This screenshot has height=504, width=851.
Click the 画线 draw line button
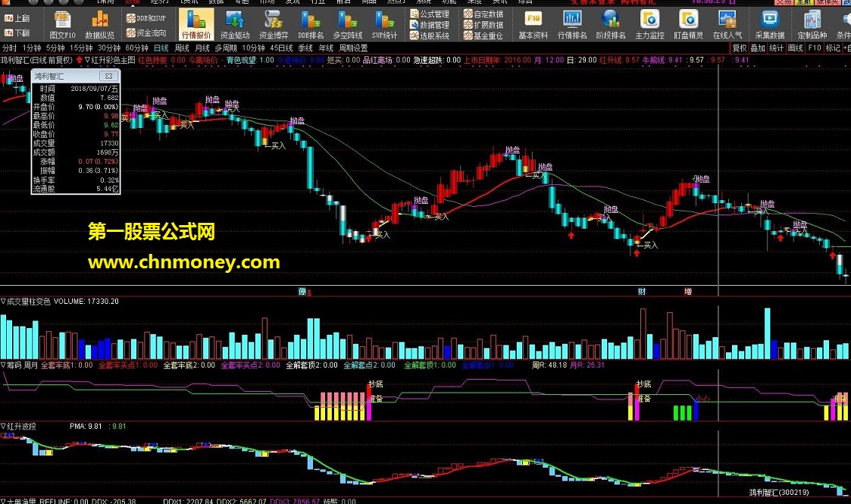click(796, 49)
